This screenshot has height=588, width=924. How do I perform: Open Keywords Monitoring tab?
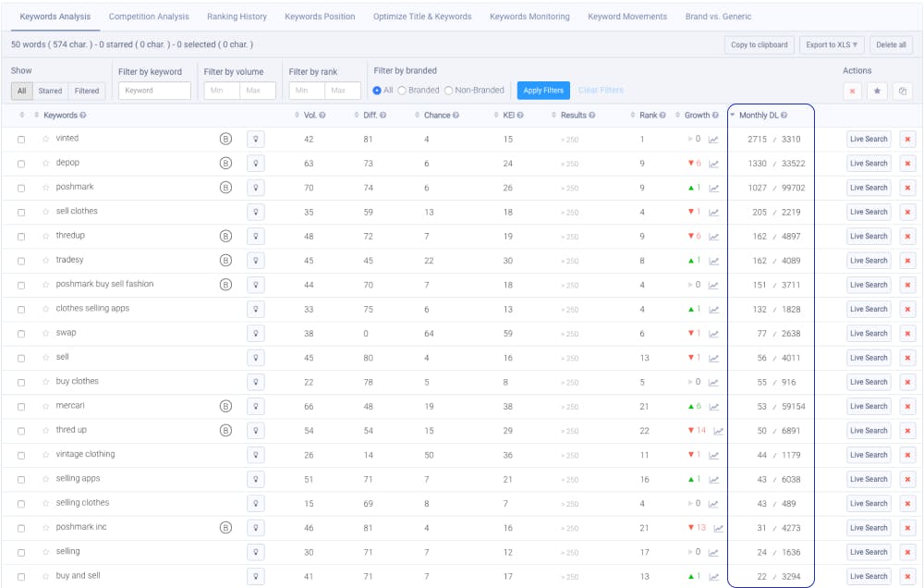tap(529, 17)
